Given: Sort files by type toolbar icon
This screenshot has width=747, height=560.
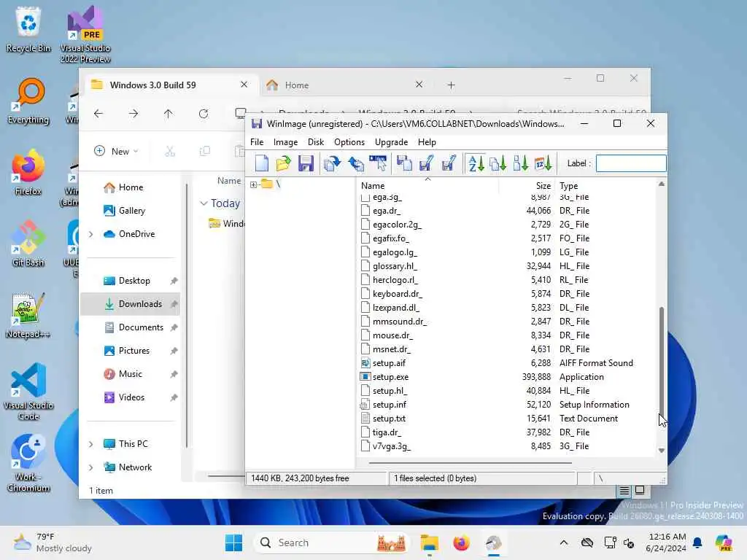Looking at the screenshot, I should [498, 163].
